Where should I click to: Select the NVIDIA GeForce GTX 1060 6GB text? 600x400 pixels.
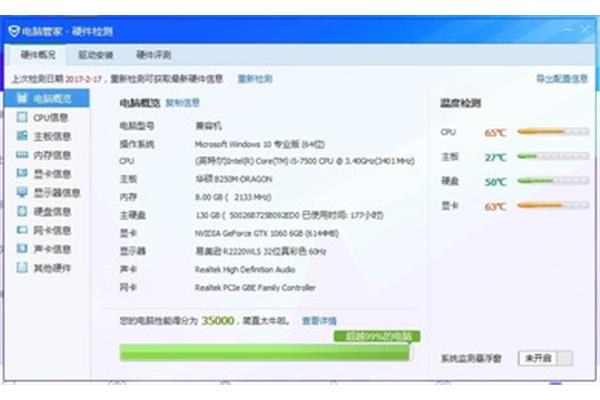pos(267,233)
